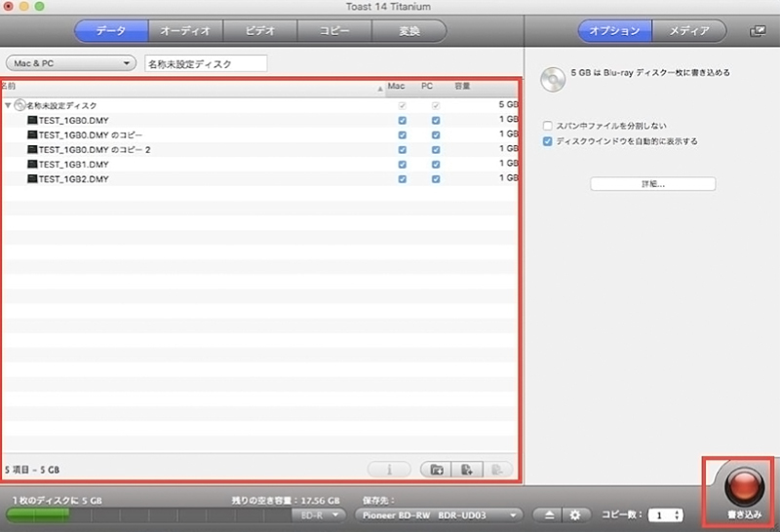Open the BD-R disc type dropdown
The image size is (780, 532).
pos(319,515)
